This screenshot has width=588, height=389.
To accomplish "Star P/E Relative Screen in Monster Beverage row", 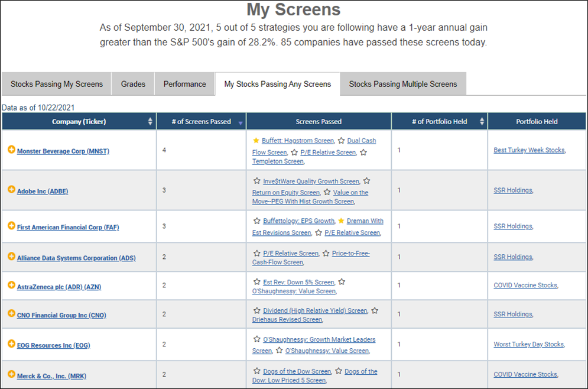I will (x=294, y=153).
